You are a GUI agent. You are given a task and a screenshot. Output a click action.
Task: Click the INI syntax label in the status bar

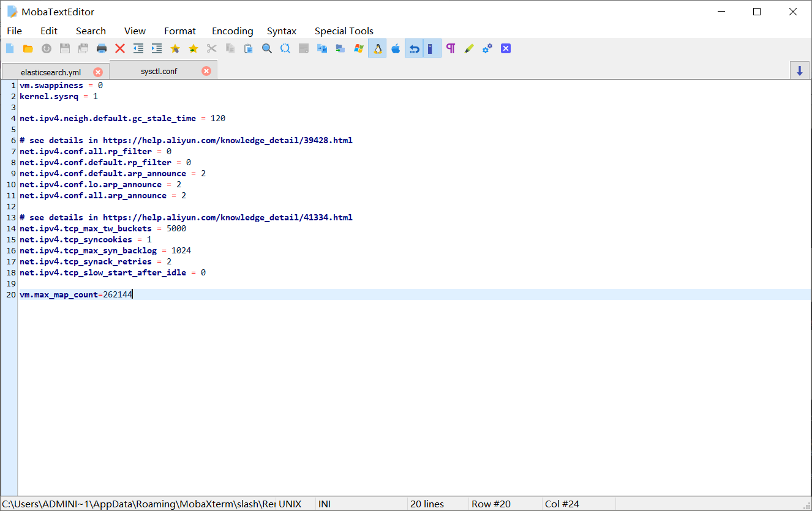[x=325, y=504]
